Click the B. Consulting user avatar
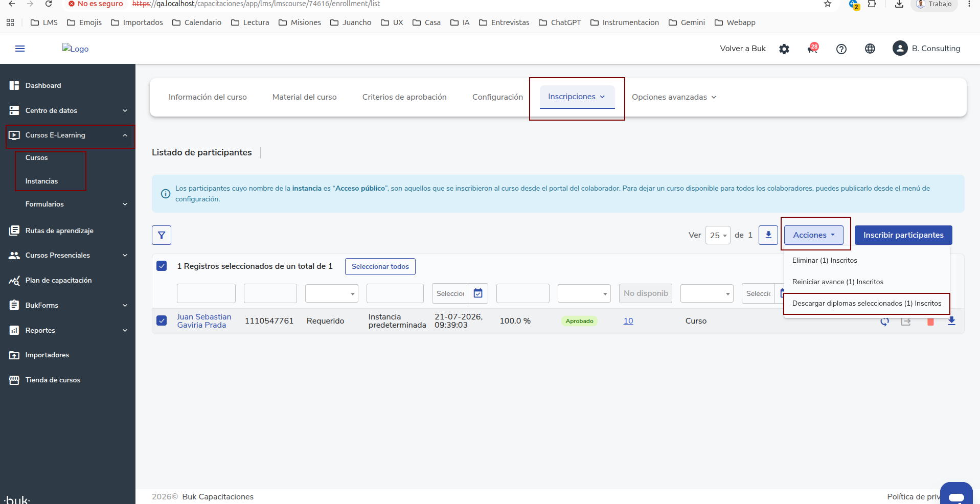This screenshot has width=980, height=504. tap(900, 49)
